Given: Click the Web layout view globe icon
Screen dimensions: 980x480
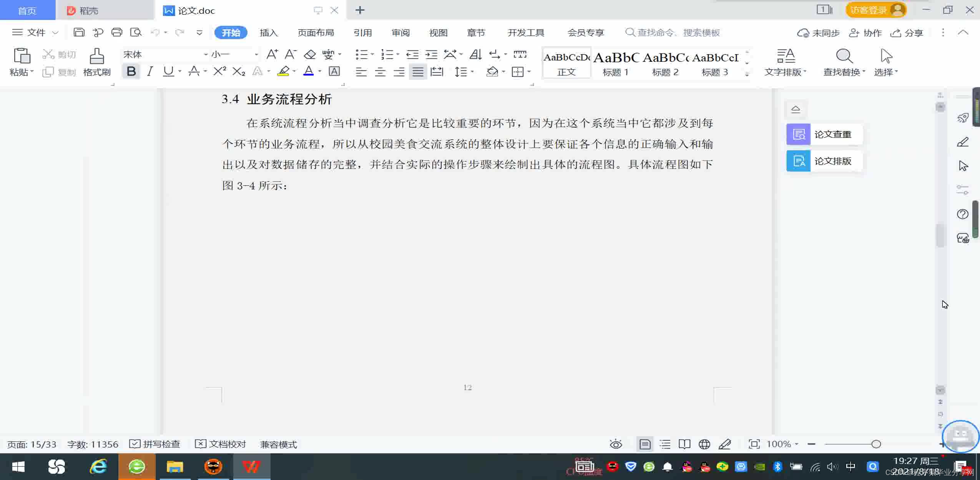Looking at the screenshot, I should (704, 444).
